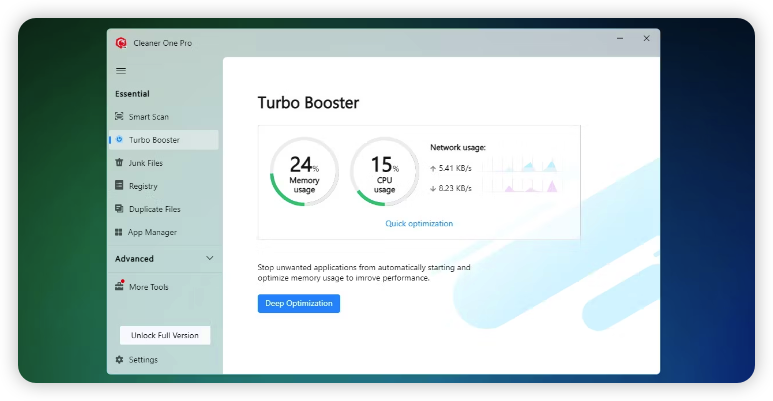The image size is (773, 401).
Task: Click the 5.41 KB/s upload value
Action: 455,168
